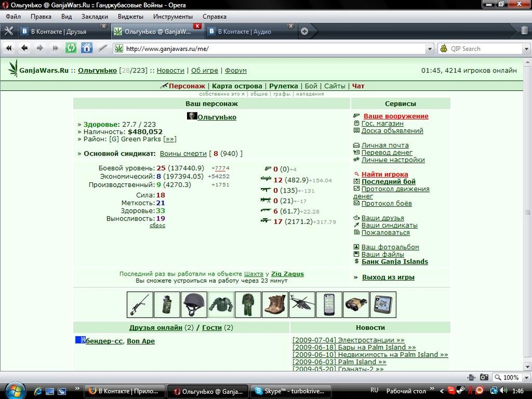Open the Найти игрока link

point(385,174)
